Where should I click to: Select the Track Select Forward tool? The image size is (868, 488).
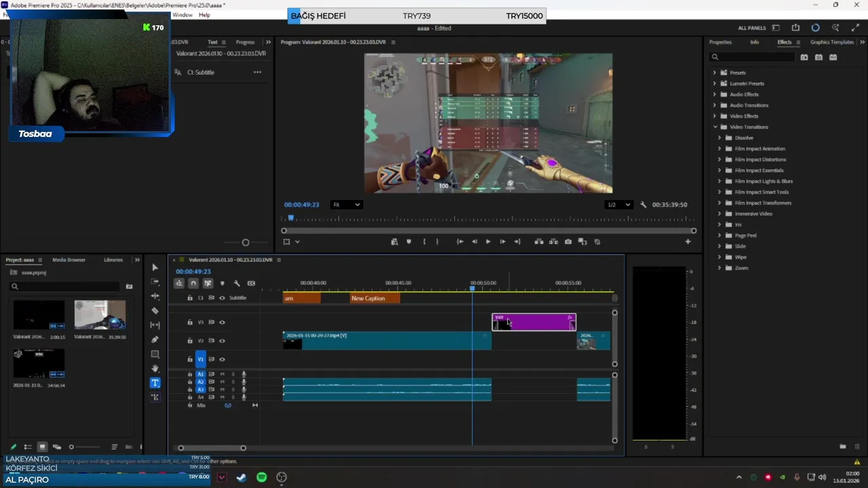pyautogui.click(x=155, y=282)
